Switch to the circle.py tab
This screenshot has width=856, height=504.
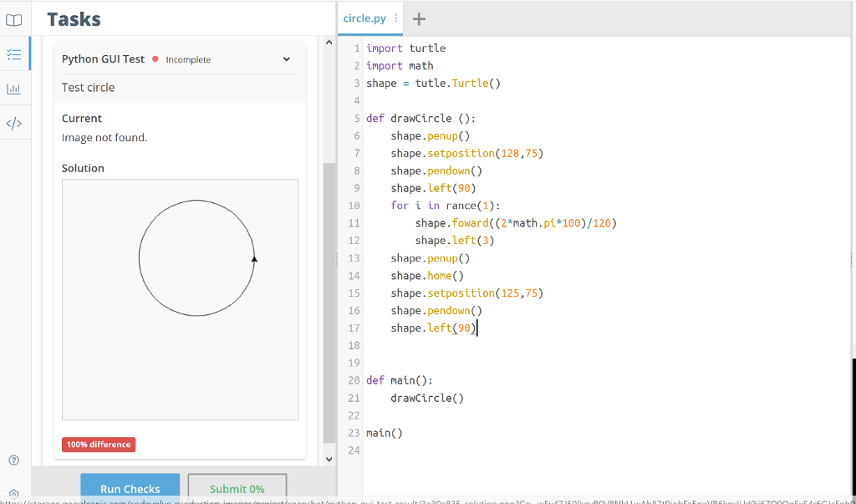pos(364,18)
